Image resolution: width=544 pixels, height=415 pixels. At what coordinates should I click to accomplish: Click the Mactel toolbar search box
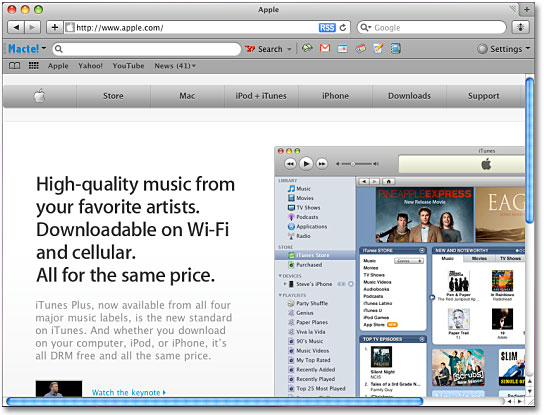146,49
